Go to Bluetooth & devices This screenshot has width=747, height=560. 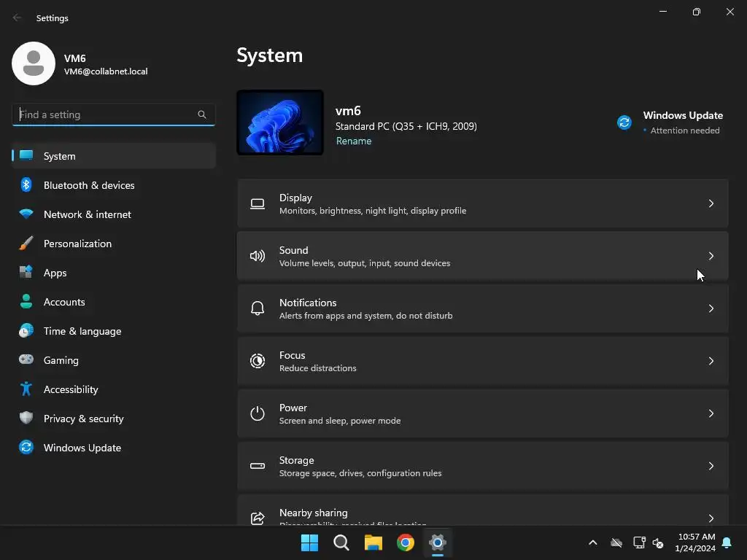coord(113,184)
